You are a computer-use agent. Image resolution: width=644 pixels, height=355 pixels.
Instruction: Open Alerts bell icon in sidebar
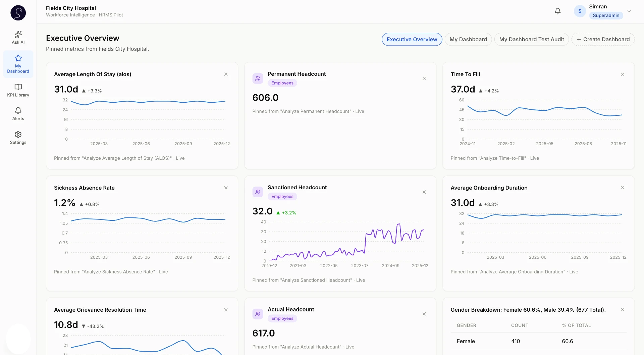(x=18, y=111)
